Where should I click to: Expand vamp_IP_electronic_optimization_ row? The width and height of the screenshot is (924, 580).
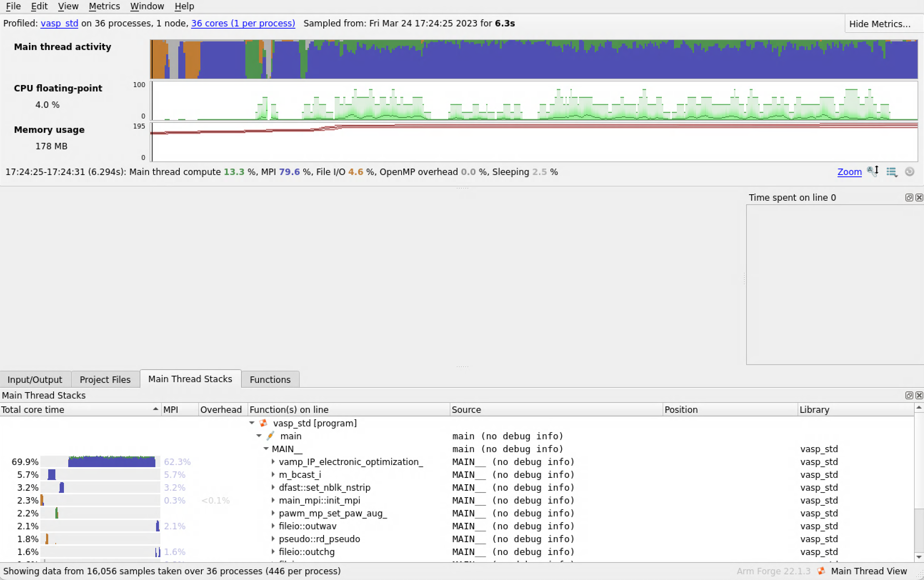tap(273, 461)
